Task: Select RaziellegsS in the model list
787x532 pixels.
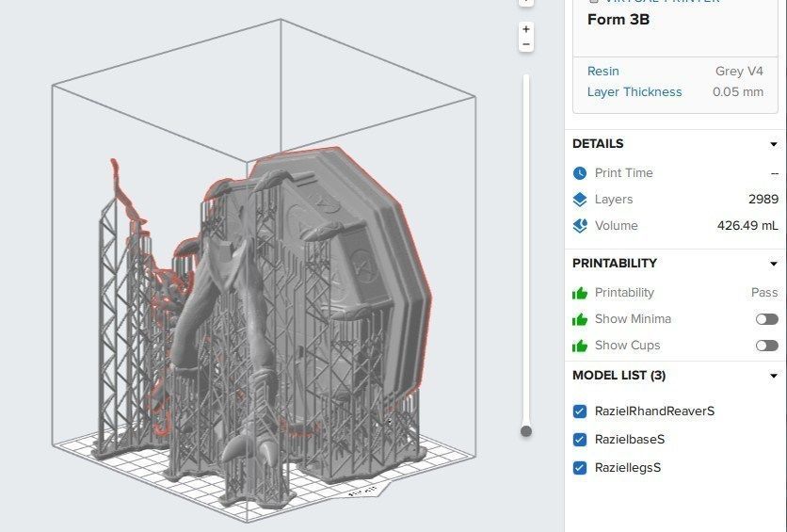Action: 627,468
